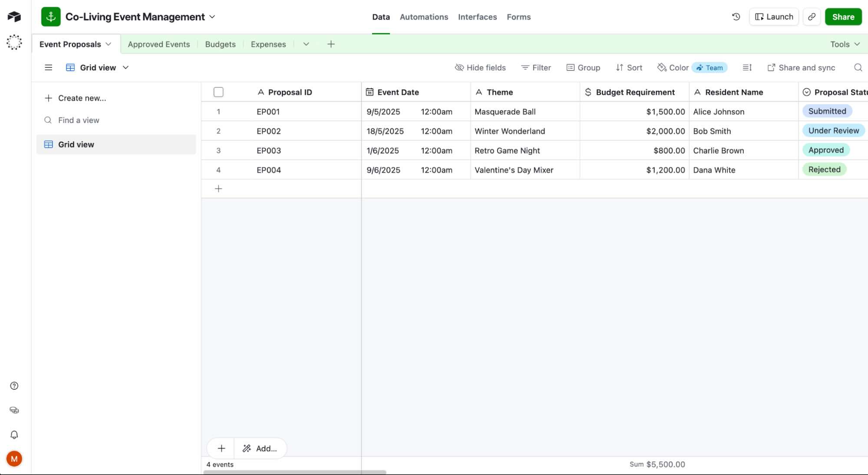Click the Team badge next to Color
Viewport: 868px width, 475px height.
[x=710, y=67]
